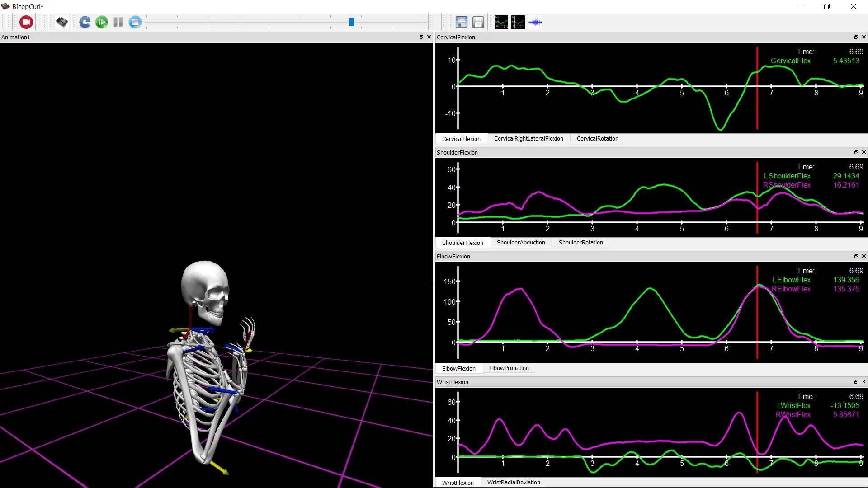Click the red time cursor in ElbowFlexion graph

757,312
